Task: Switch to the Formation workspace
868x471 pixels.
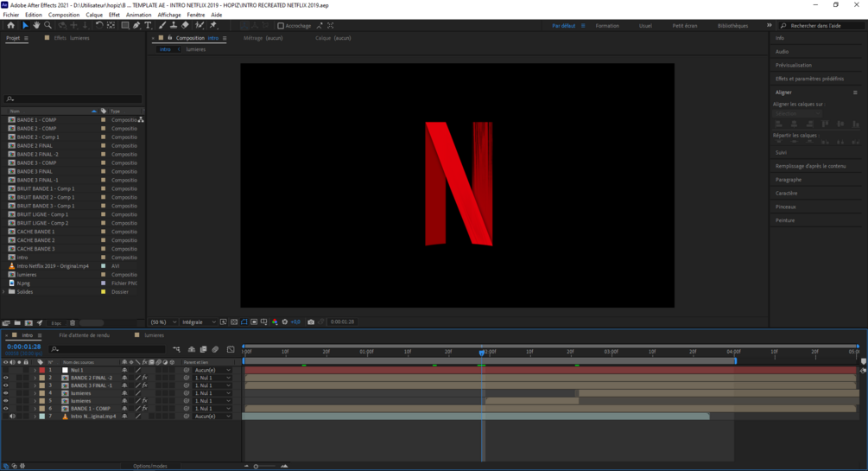Action: pyautogui.click(x=607, y=25)
